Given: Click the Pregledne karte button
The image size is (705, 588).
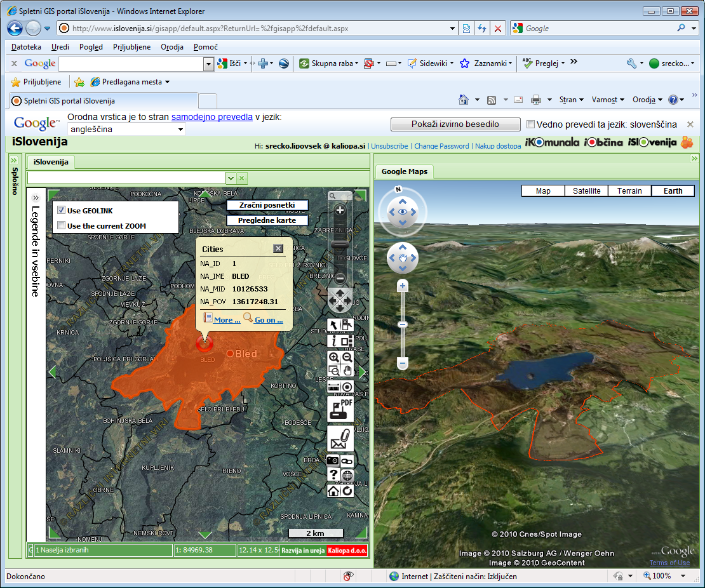Looking at the screenshot, I should coord(267,220).
